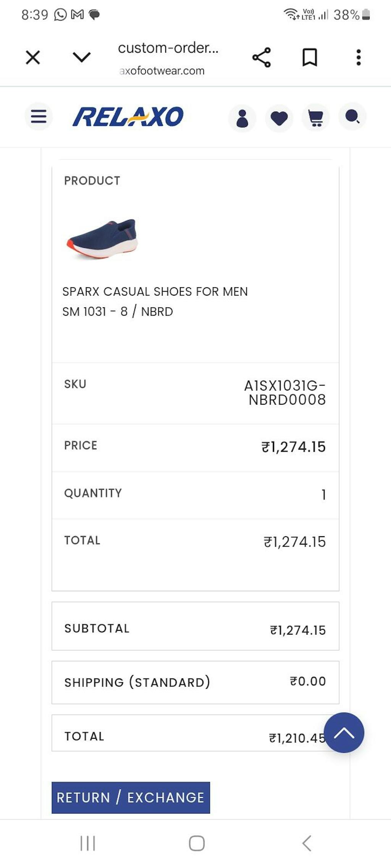Open the wishlist heart icon
The width and height of the screenshot is (391, 868).
pos(279,118)
